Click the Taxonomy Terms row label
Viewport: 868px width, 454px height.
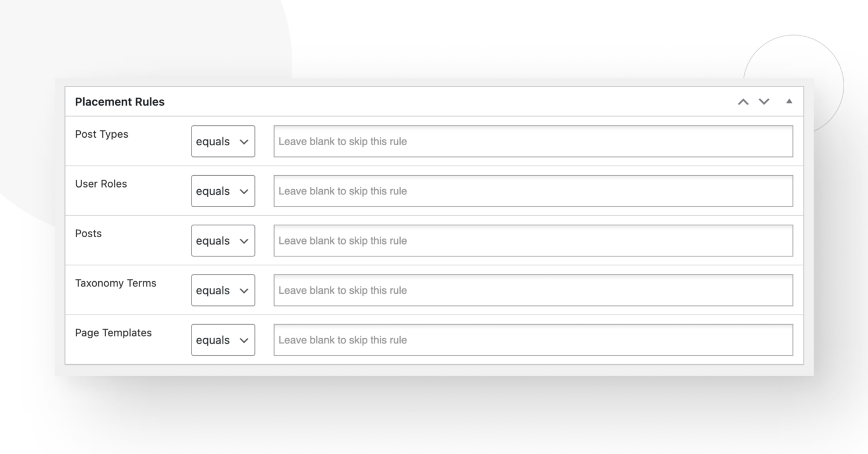[x=115, y=283]
